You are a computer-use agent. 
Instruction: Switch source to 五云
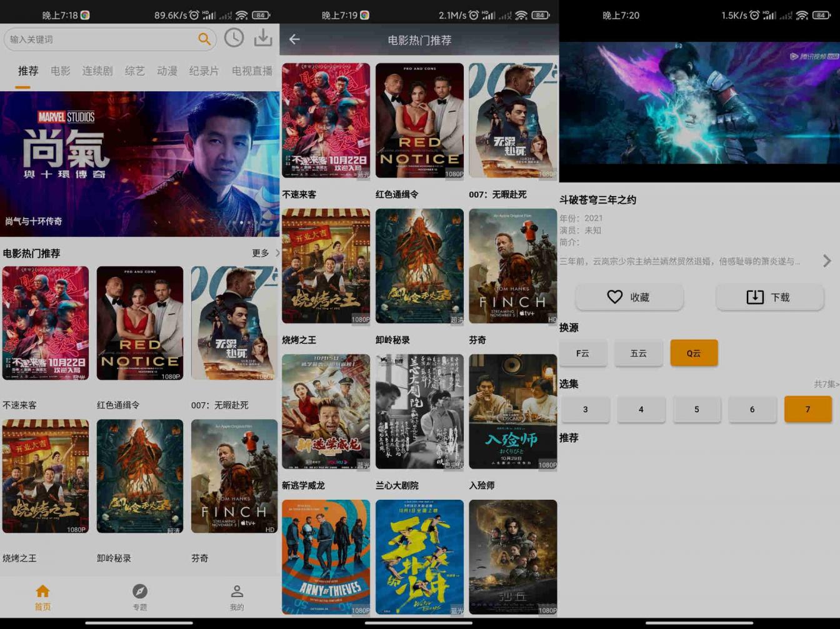pyautogui.click(x=638, y=353)
